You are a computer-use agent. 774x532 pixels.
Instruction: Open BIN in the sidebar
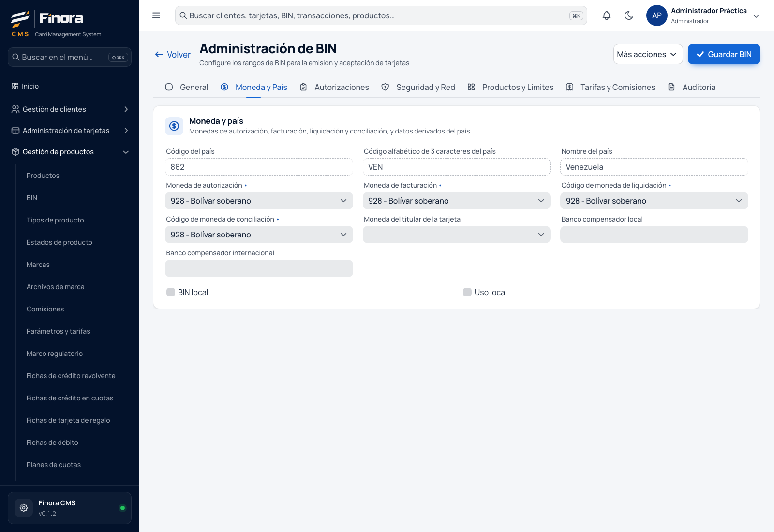click(32, 198)
